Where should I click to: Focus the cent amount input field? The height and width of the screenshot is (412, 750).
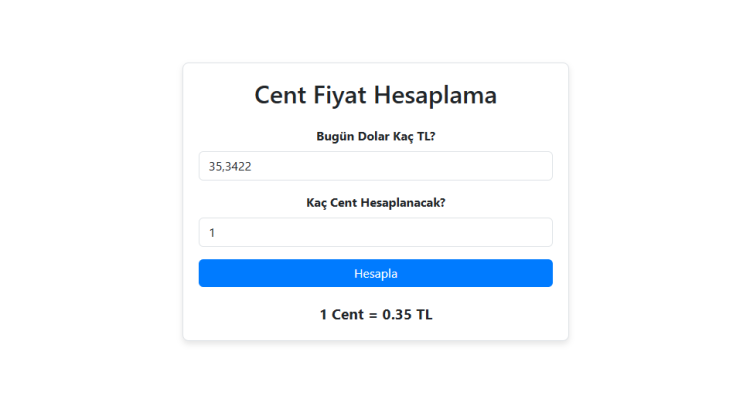coord(375,232)
